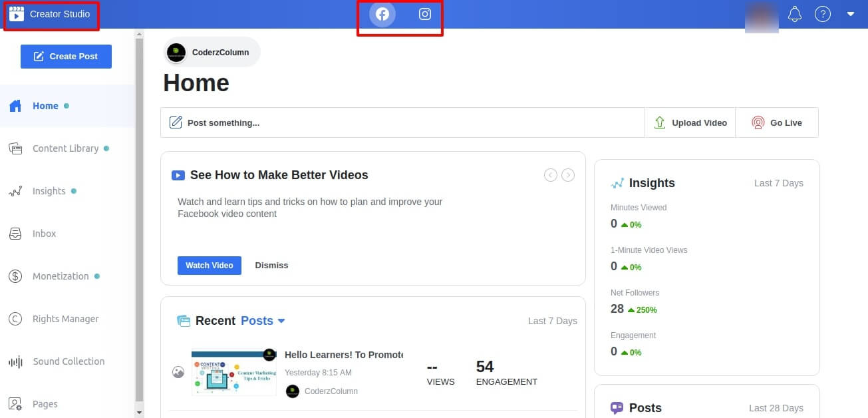
Task: Open Rights Manager in the sidebar
Action: pos(67,319)
